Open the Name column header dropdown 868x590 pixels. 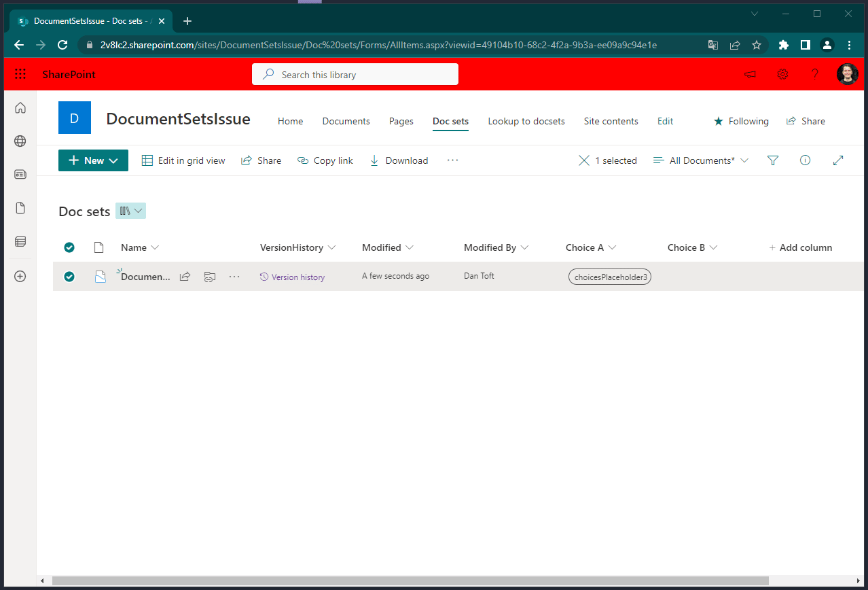click(x=140, y=247)
